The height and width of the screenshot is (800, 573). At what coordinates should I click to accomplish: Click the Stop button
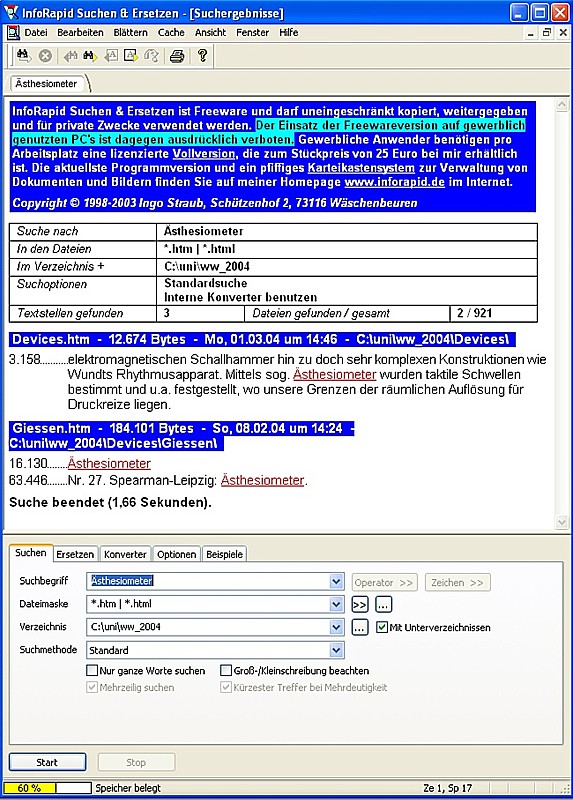click(x=136, y=762)
